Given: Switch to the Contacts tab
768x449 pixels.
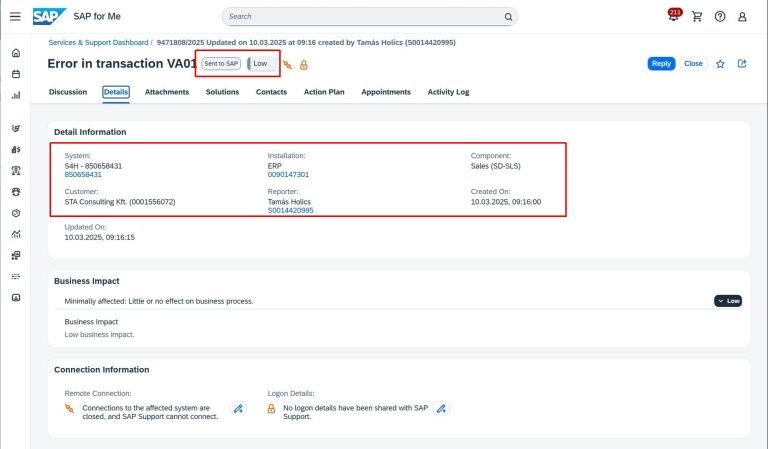Looking at the screenshot, I should 271,92.
